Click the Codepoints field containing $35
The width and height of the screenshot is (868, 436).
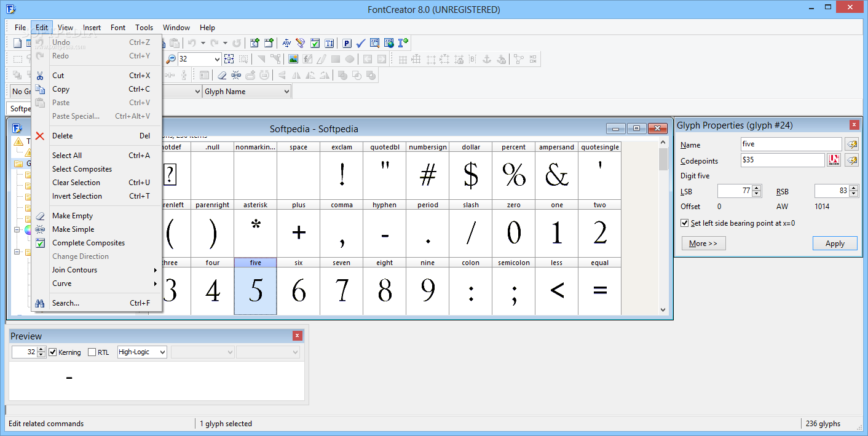783,161
